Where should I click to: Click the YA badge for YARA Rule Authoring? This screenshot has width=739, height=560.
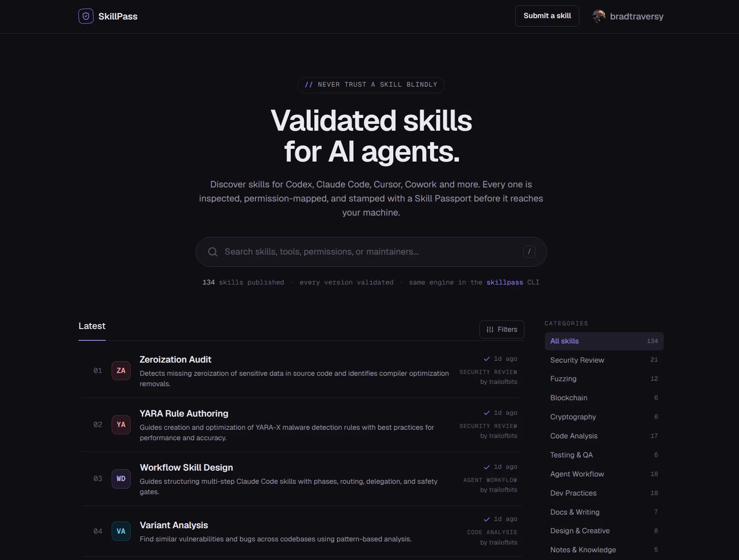(121, 425)
